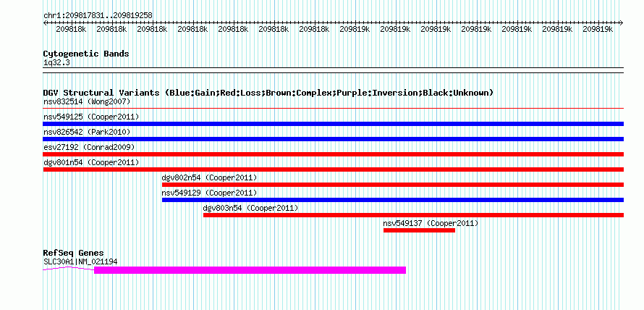Click the left arrow of the ruler
The image size is (644, 310).
[x=45, y=22]
